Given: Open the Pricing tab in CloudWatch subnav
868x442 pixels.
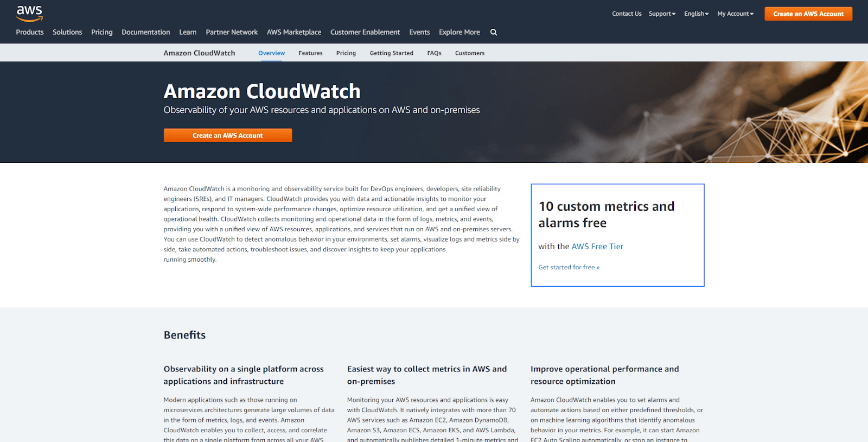Looking at the screenshot, I should click(x=346, y=53).
